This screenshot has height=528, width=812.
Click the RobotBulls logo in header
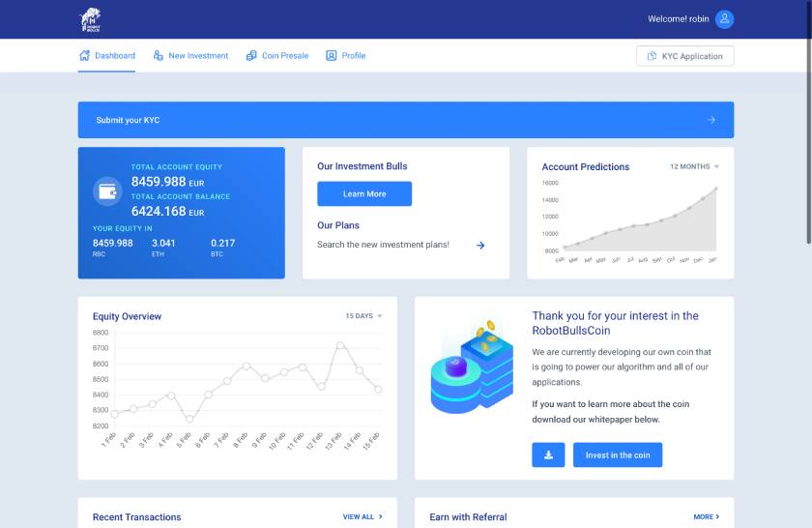point(90,19)
